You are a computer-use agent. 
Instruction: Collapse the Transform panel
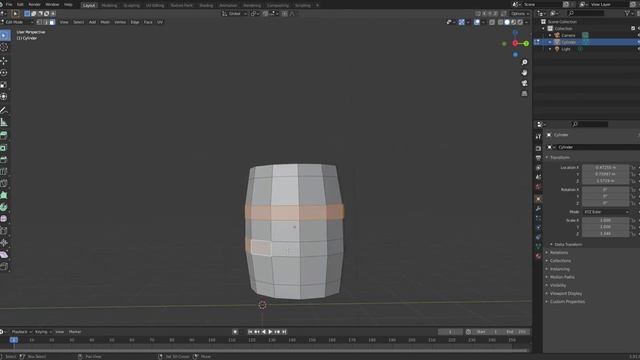560,157
